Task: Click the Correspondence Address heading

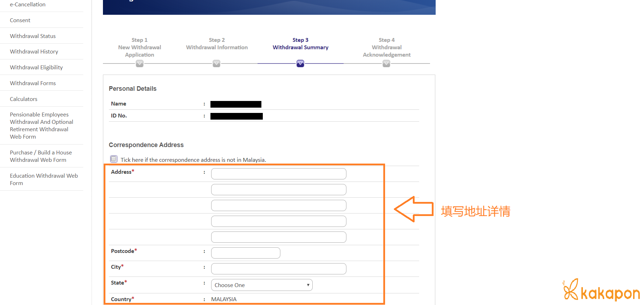Action: 146,145
